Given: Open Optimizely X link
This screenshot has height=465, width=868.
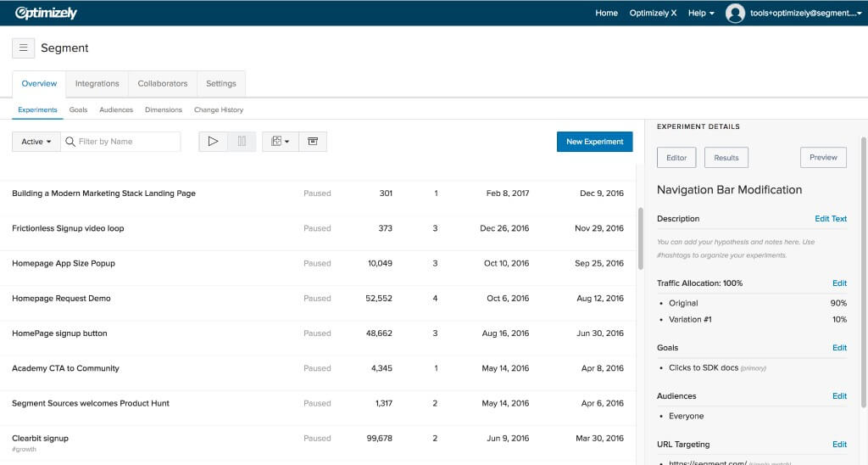Looking at the screenshot, I should (x=653, y=13).
